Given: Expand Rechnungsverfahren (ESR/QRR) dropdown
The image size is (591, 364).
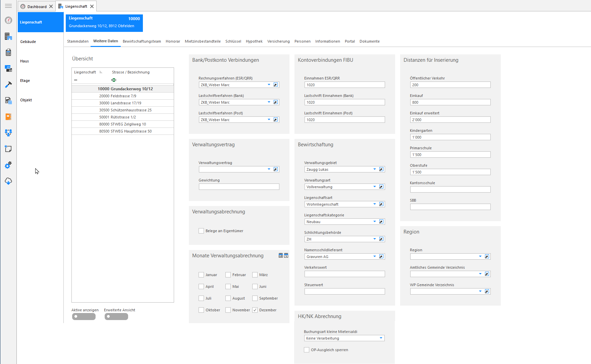Looking at the screenshot, I should (269, 85).
